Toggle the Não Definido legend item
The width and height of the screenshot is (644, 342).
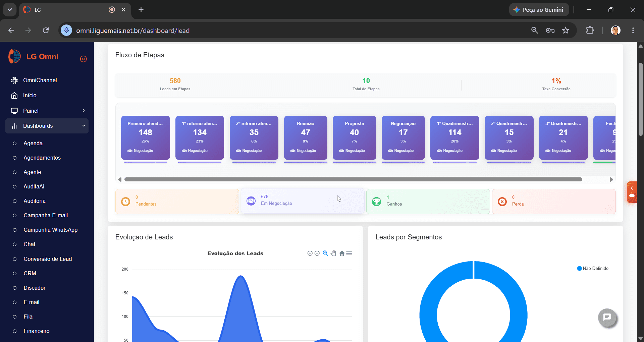point(593,268)
